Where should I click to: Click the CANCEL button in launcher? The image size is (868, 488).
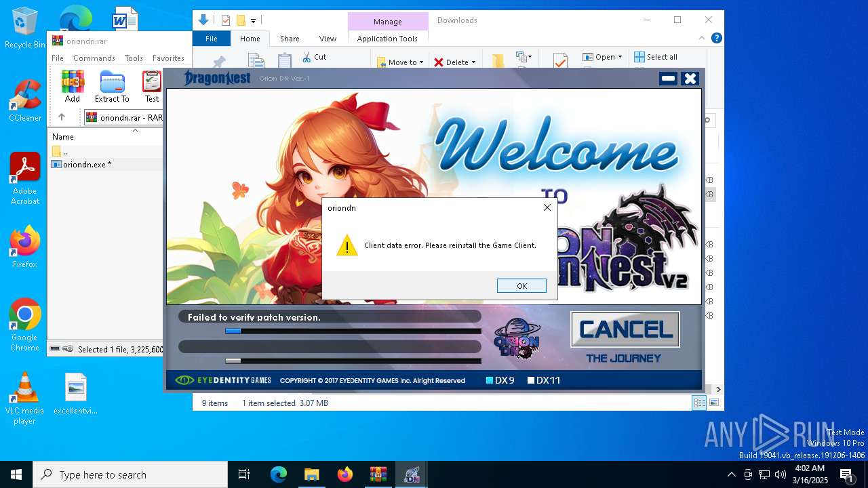(625, 330)
